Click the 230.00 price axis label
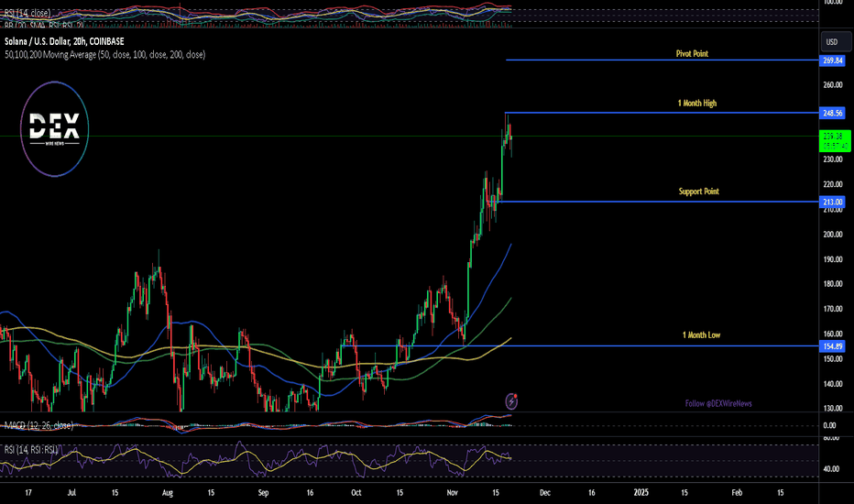854x504 pixels. pyautogui.click(x=833, y=159)
